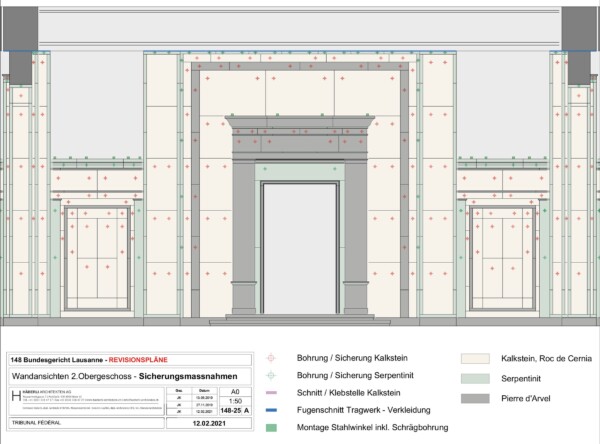The image size is (600, 444).
Task: Click the Häberli Architekten logo in title block
Action: (14, 396)
